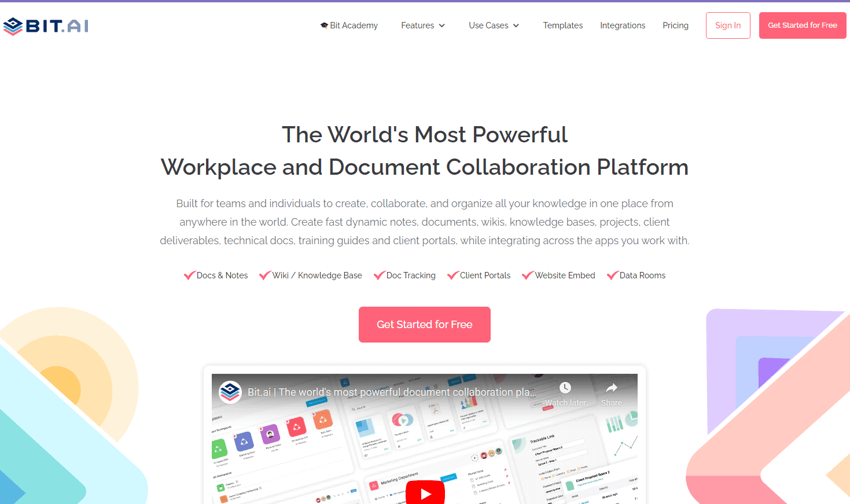Click the chevron arrow next to Use Cases
Image resolution: width=850 pixels, height=504 pixels.
click(x=516, y=25)
